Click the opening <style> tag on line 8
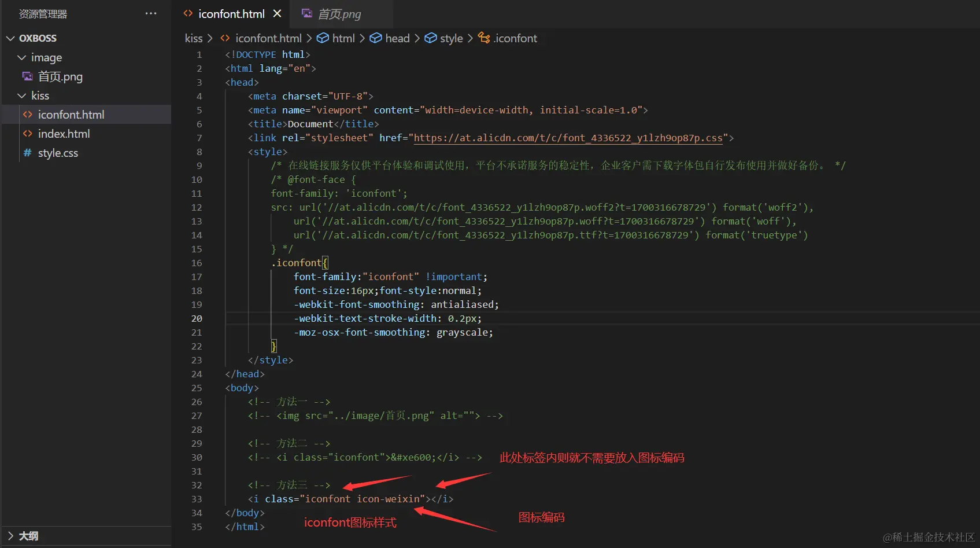The height and width of the screenshot is (548, 980). point(268,152)
